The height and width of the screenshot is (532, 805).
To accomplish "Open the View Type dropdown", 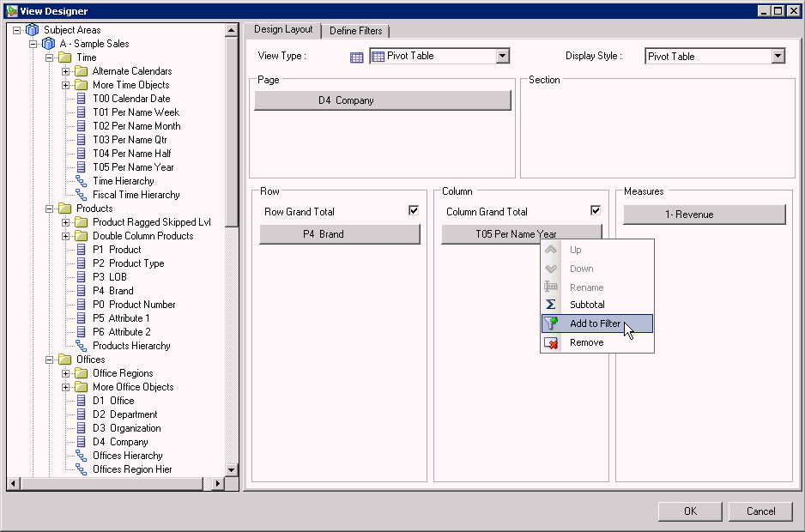I will click(x=503, y=56).
